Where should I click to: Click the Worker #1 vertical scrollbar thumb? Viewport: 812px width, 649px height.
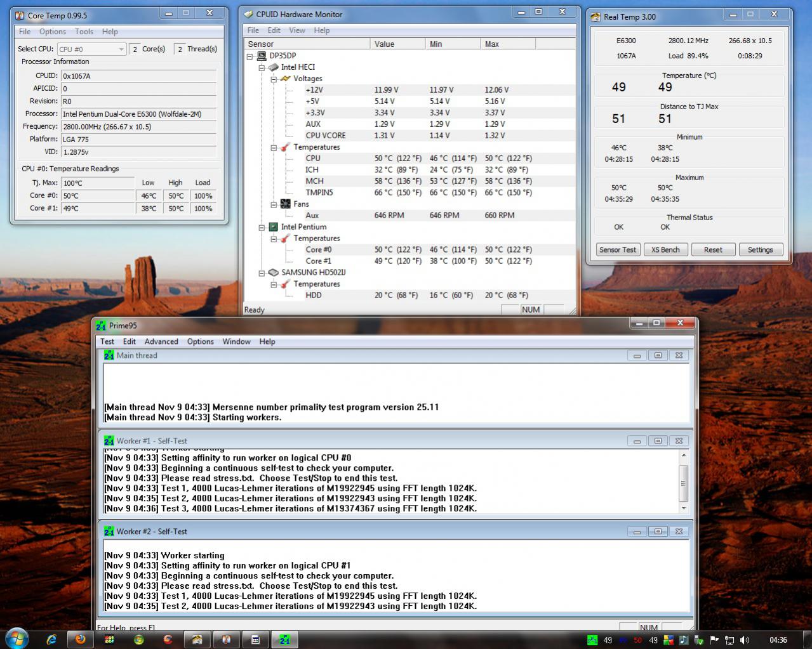click(x=684, y=483)
